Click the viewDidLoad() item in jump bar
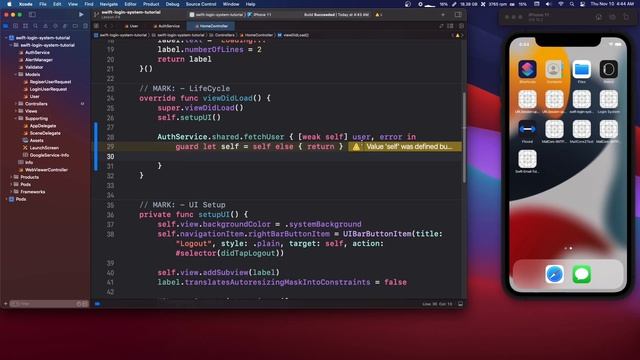 [x=293, y=35]
